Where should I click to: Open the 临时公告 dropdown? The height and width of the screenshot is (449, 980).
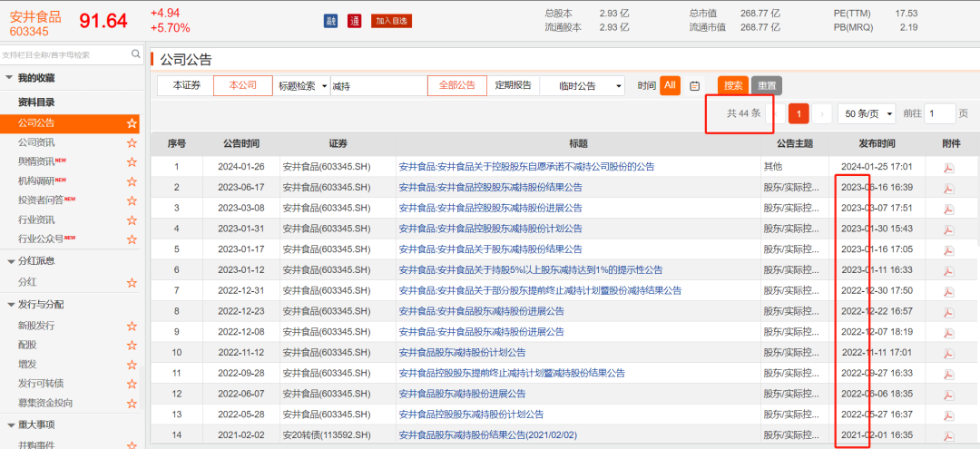[x=583, y=86]
